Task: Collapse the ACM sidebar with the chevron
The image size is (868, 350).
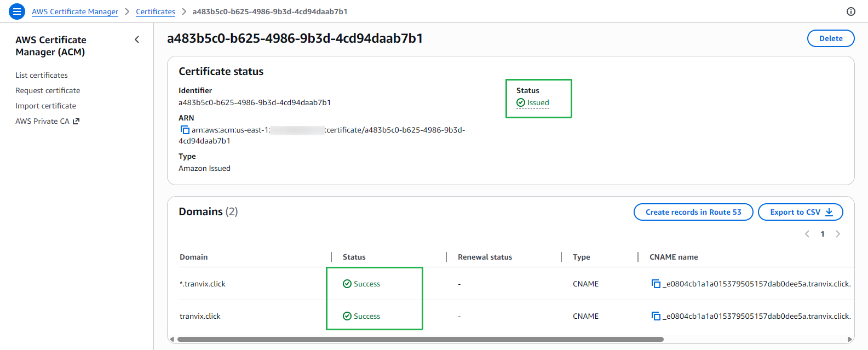Action: (x=137, y=39)
